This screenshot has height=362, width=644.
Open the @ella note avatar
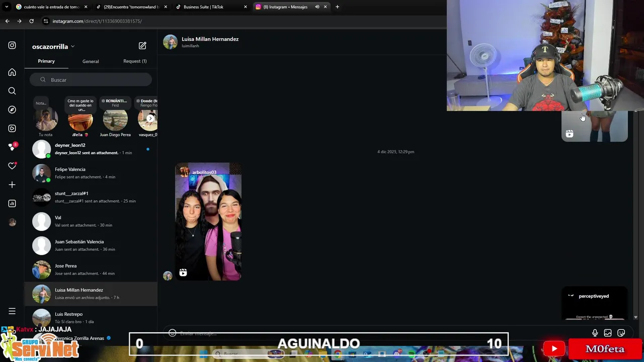coord(80,121)
